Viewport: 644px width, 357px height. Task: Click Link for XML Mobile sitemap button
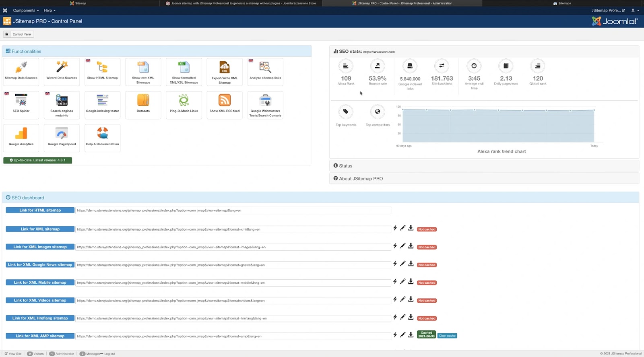click(x=40, y=283)
